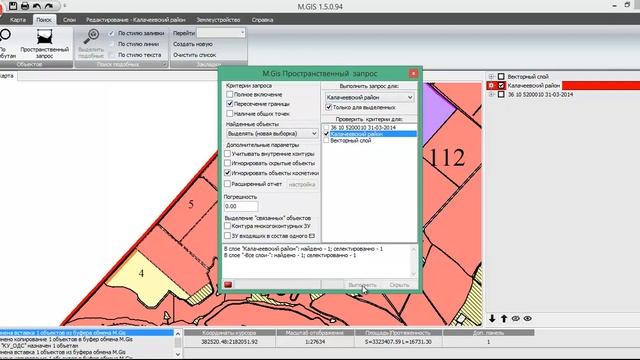Click the open-eye show layers icon
The height and width of the screenshot is (360, 640).
[x=528, y=318]
